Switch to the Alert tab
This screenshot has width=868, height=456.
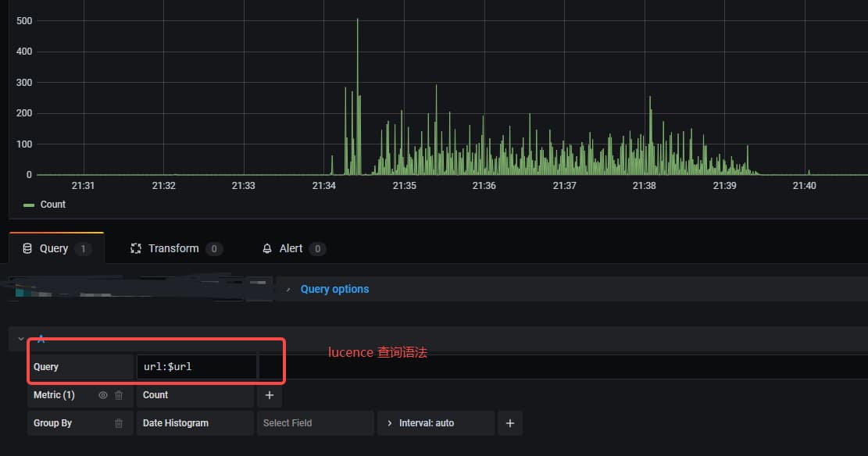[291, 248]
